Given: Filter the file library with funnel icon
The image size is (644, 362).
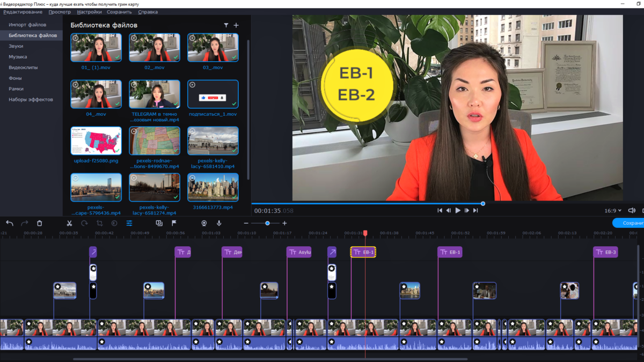Looking at the screenshot, I should click(x=226, y=25).
